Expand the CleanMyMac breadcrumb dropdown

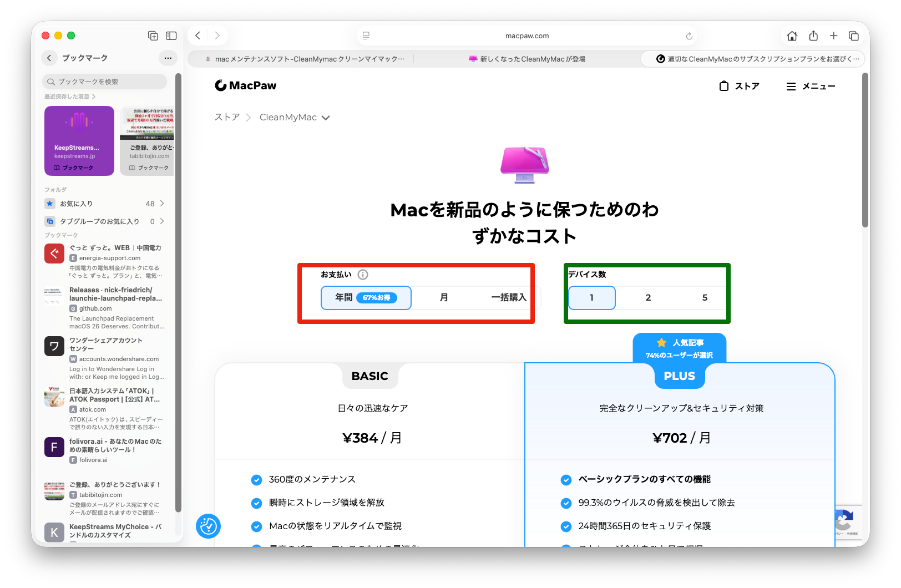326,118
